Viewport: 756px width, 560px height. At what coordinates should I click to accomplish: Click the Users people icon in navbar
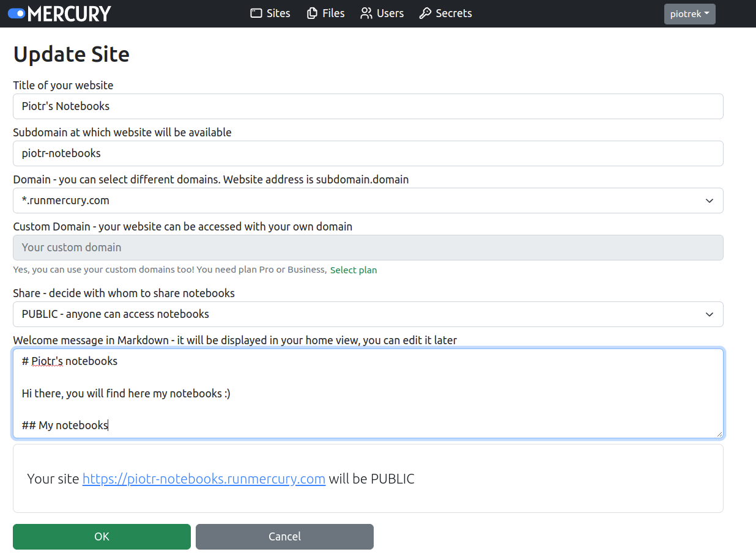366,13
